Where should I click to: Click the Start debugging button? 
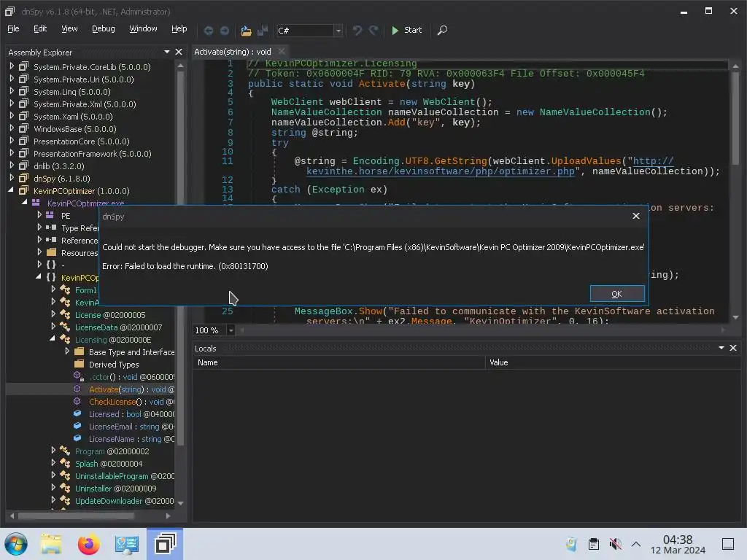[x=406, y=30]
